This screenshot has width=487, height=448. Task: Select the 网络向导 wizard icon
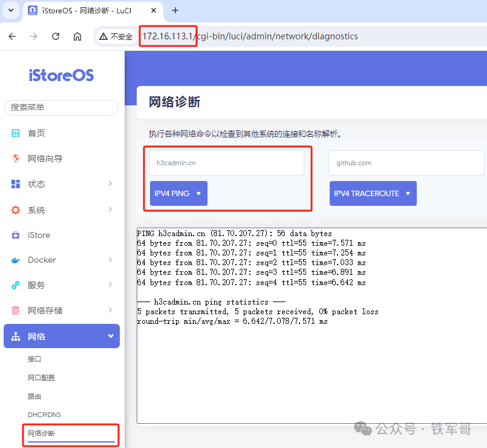tap(15, 158)
